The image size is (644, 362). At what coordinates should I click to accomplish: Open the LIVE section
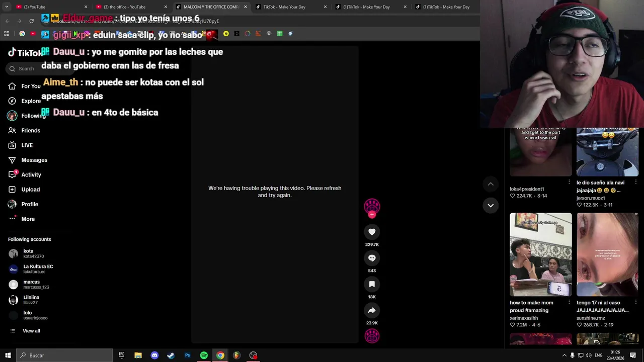(x=21, y=145)
